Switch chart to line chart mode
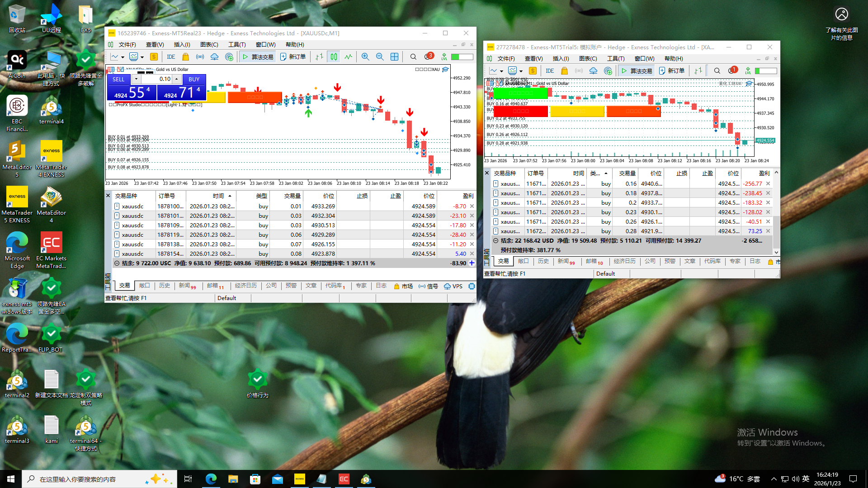This screenshot has height=488, width=868. click(348, 57)
